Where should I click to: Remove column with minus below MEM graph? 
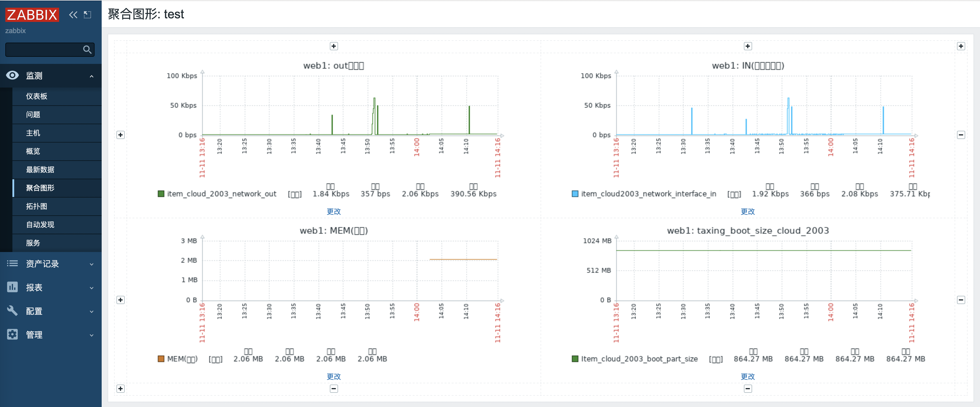coord(334,389)
